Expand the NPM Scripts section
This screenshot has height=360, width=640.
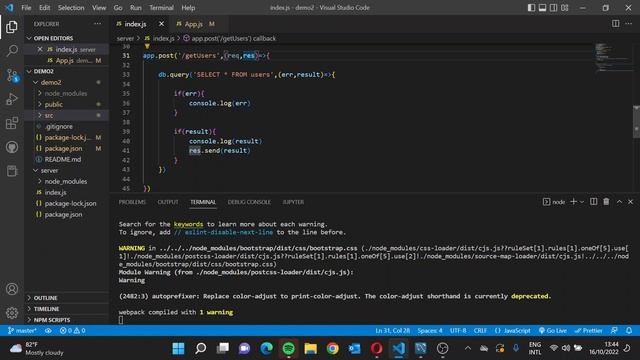pos(67,320)
